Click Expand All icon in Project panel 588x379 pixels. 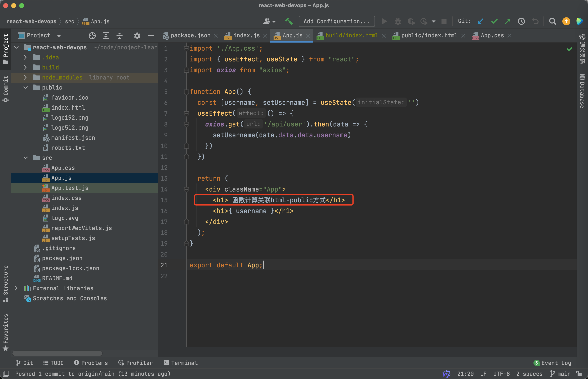pyautogui.click(x=106, y=36)
